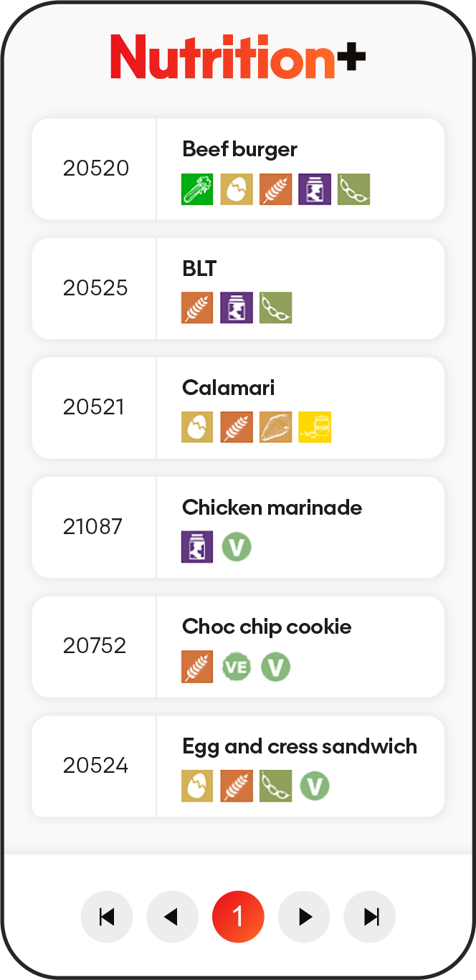Click the Nutrition+ logo
This screenshot has height=980, width=476.
(238, 57)
